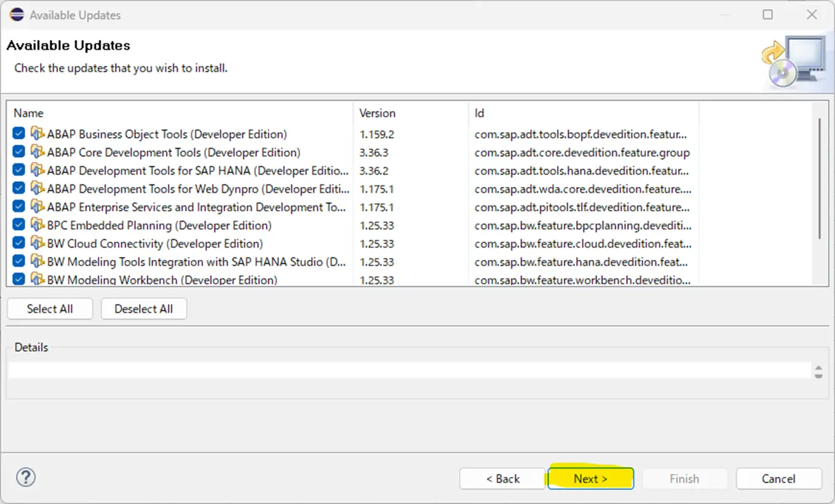Uncheck ABAP Enterprise Services and Integration checkbox

click(18, 207)
